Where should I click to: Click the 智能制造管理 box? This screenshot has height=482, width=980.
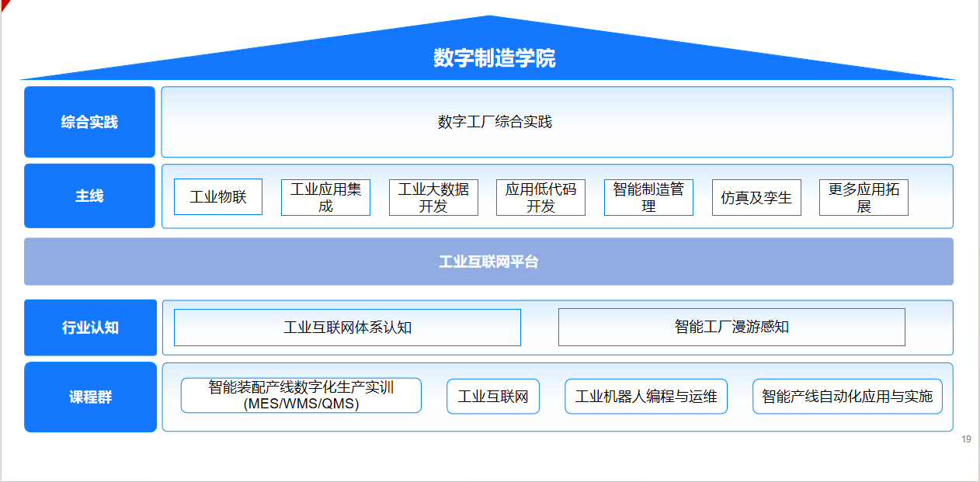[x=648, y=197]
